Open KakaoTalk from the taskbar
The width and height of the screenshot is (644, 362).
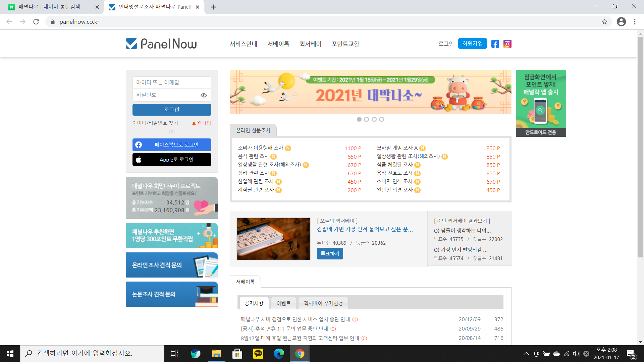pyautogui.click(x=258, y=353)
